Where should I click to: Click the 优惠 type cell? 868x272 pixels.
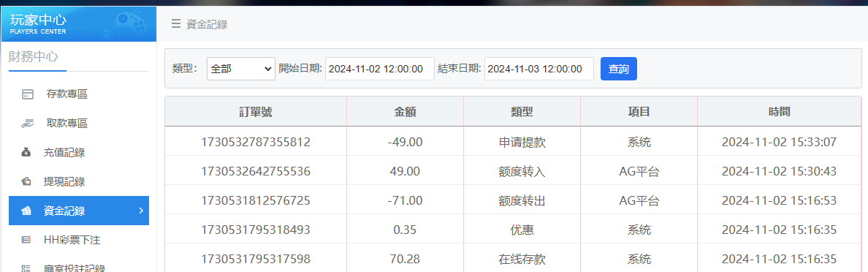[522, 230]
